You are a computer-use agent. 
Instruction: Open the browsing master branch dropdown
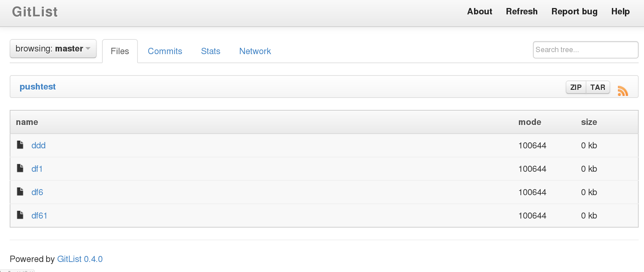[53, 49]
